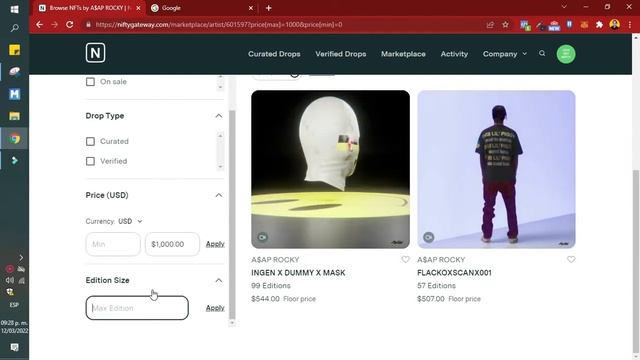Click Drop Type list scroll down arrow
The image size is (640, 360).
pyautogui.click(x=220, y=167)
